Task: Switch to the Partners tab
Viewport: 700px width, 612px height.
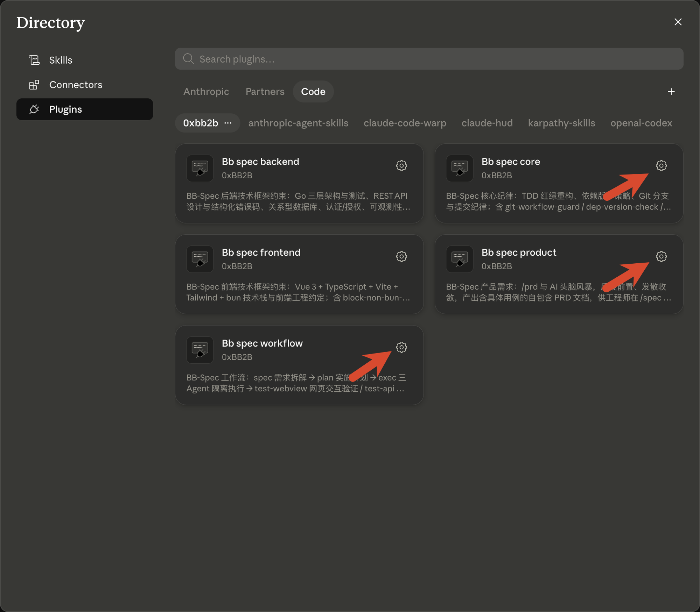Action: [265, 92]
